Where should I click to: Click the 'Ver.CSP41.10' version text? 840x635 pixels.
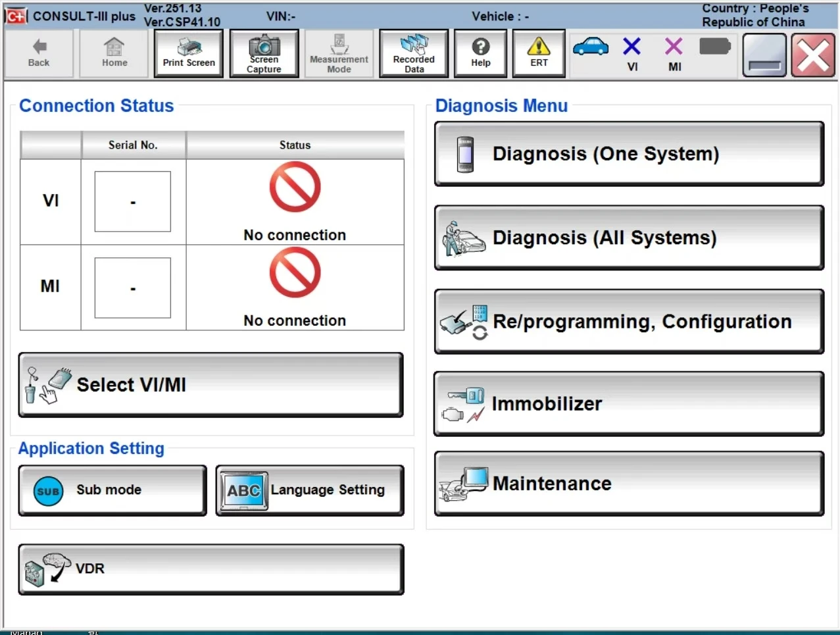[x=182, y=22]
